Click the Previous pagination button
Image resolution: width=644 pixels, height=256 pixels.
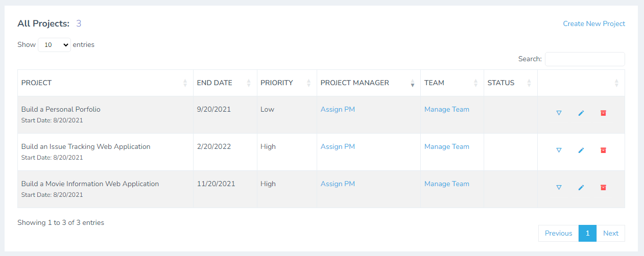click(x=558, y=233)
